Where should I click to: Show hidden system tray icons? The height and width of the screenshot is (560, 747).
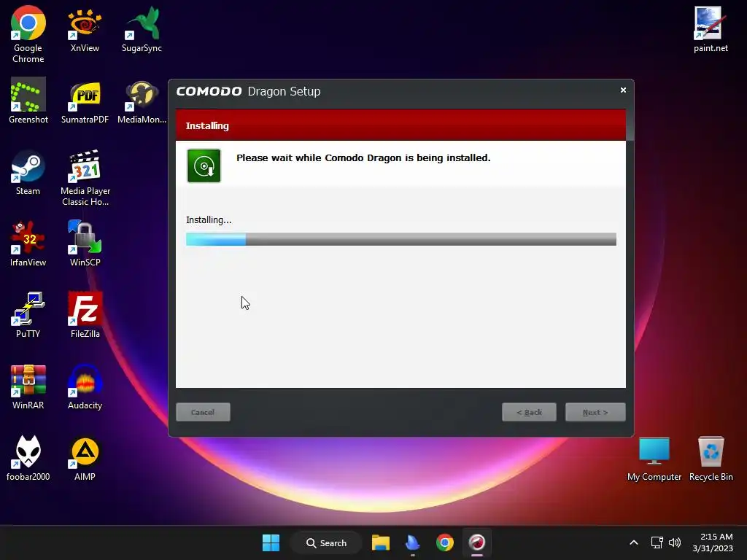coord(634,542)
